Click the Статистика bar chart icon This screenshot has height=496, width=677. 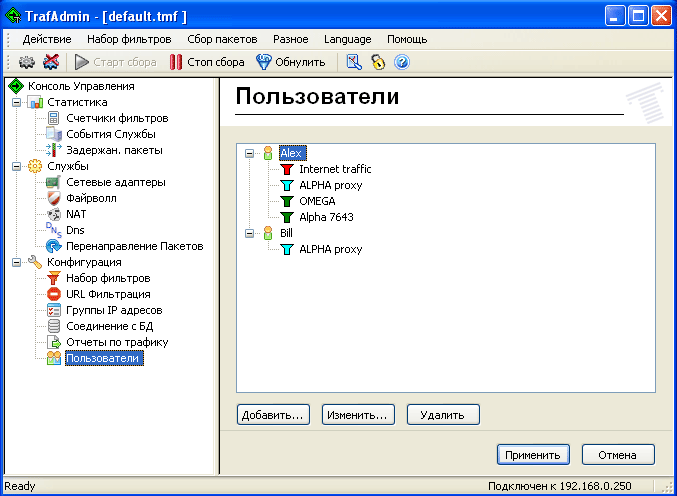(35, 102)
